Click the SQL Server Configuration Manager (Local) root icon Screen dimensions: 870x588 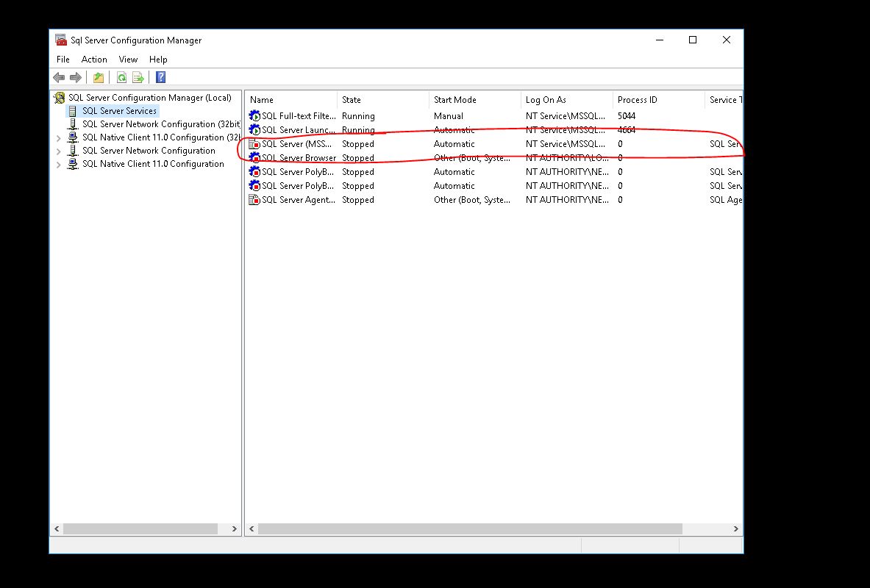(60, 98)
